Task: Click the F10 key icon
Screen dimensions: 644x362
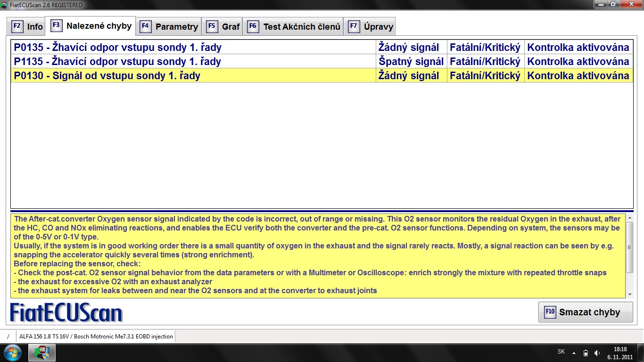Action: coord(550,312)
